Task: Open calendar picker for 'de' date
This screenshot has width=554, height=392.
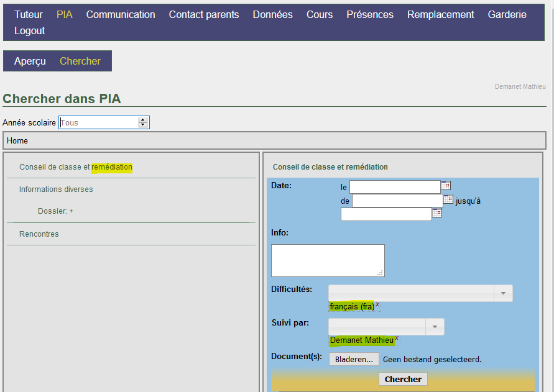Action: pos(448,199)
